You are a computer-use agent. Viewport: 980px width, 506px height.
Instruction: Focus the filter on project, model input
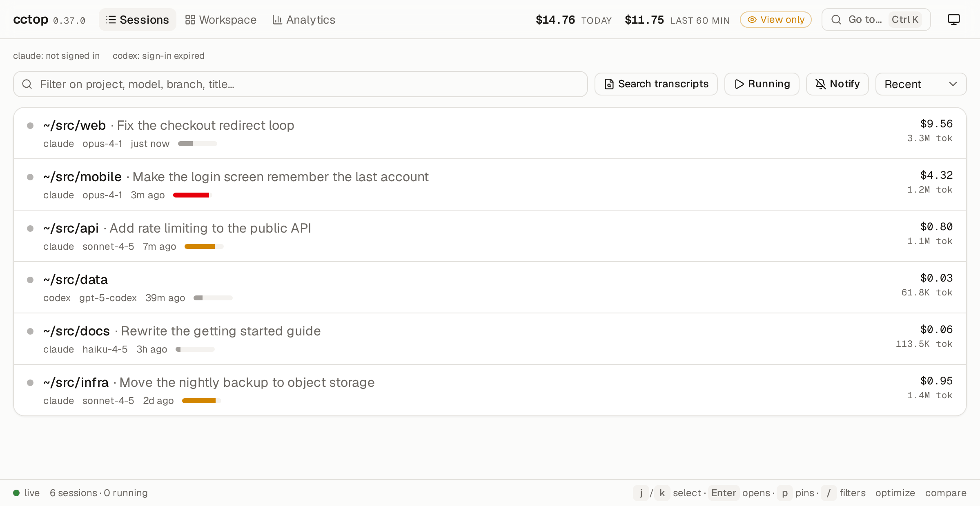(x=300, y=84)
